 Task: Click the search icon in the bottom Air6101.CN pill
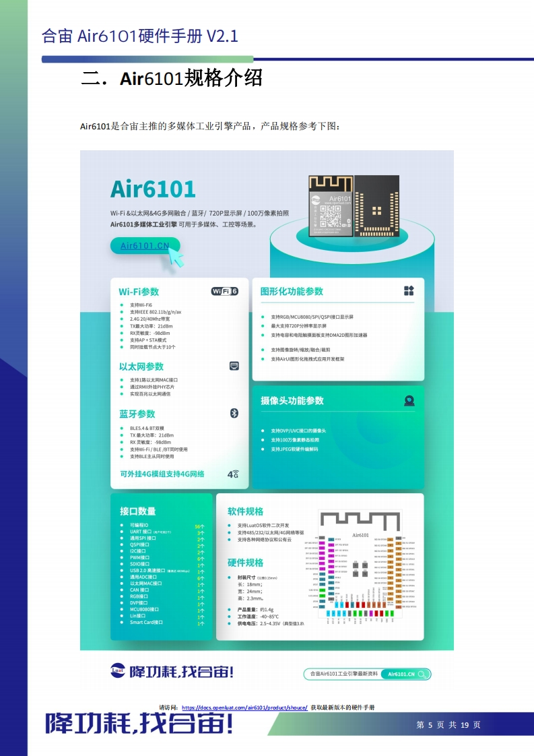click(423, 674)
